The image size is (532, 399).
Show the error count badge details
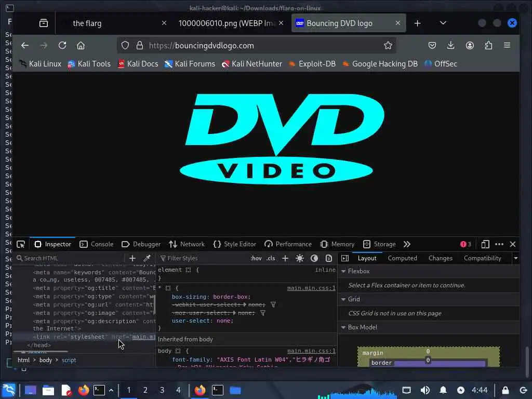click(x=465, y=244)
